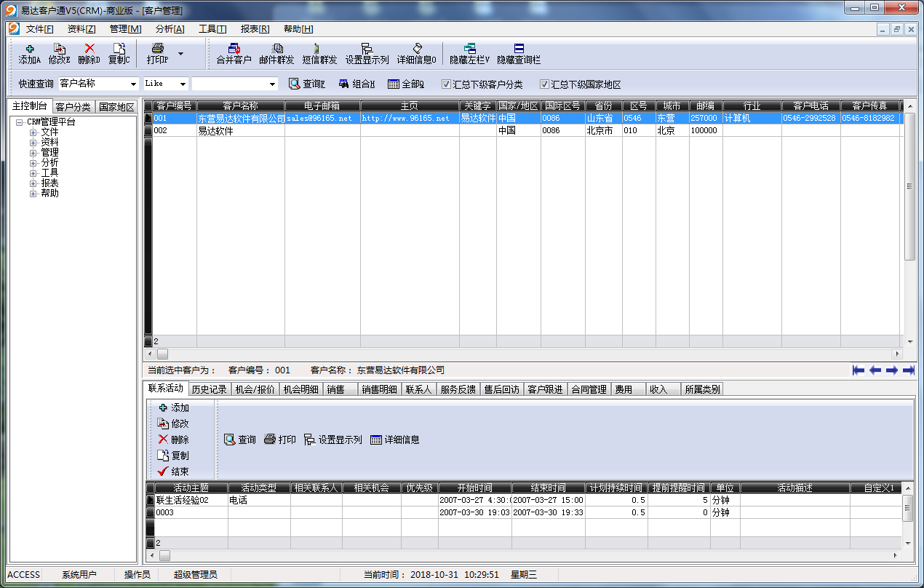Switch to the 历史记录 tab

tap(210, 390)
